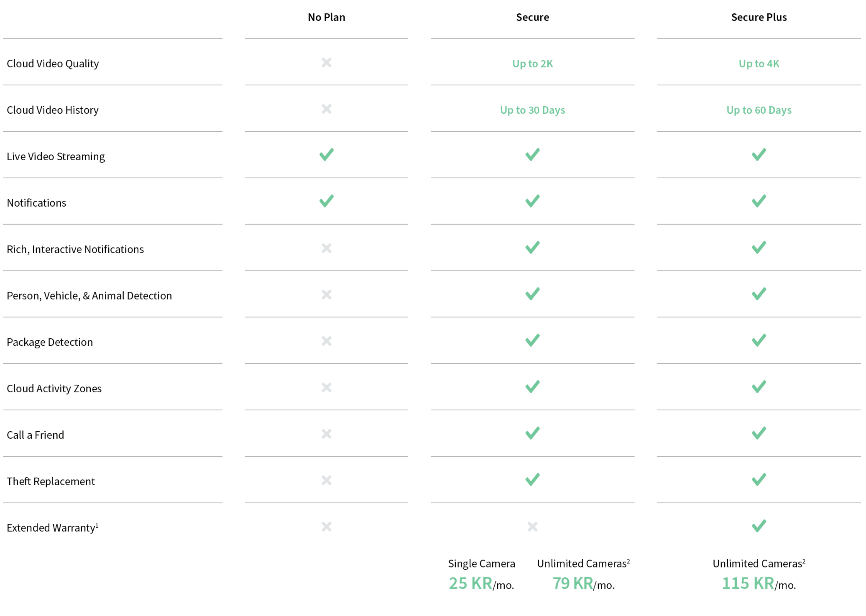This screenshot has height=616, width=866.
Task: Click the Secure Plus column header
Action: [x=759, y=17]
